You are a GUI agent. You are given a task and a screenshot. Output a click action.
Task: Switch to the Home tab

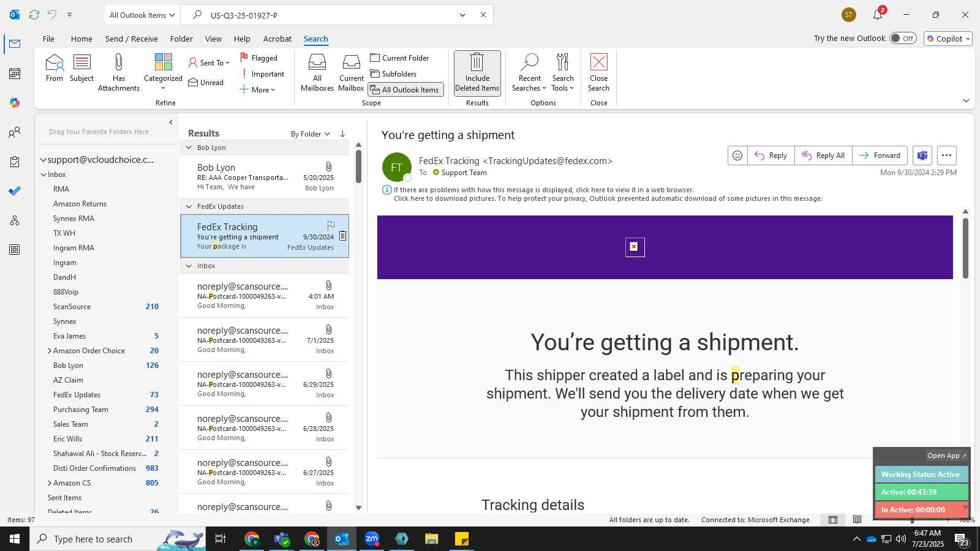pos(81,39)
